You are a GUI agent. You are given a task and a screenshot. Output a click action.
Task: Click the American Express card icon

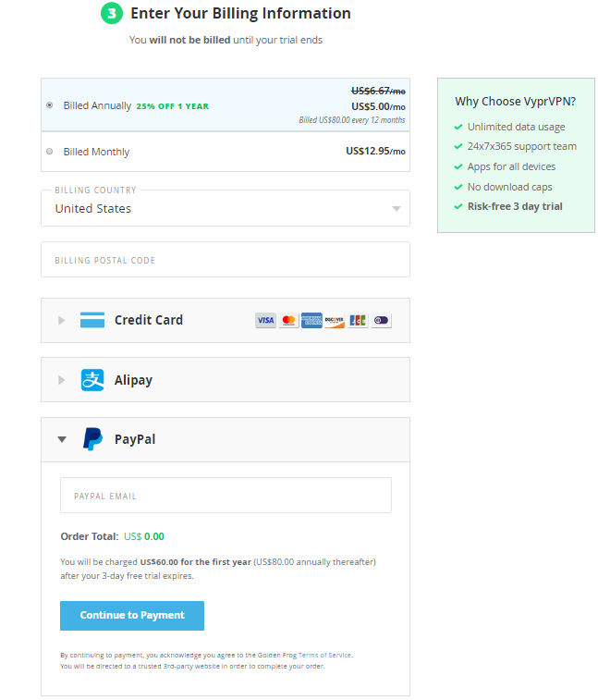pyautogui.click(x=311, y=321)
